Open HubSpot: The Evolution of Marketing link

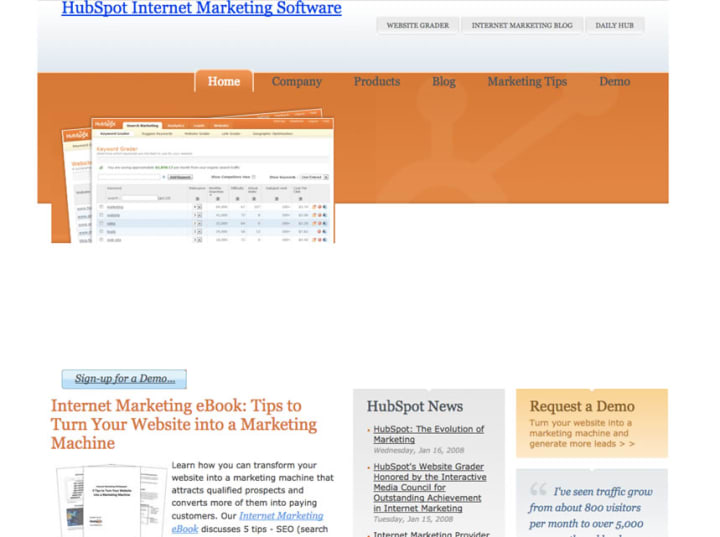coord(428,434)
